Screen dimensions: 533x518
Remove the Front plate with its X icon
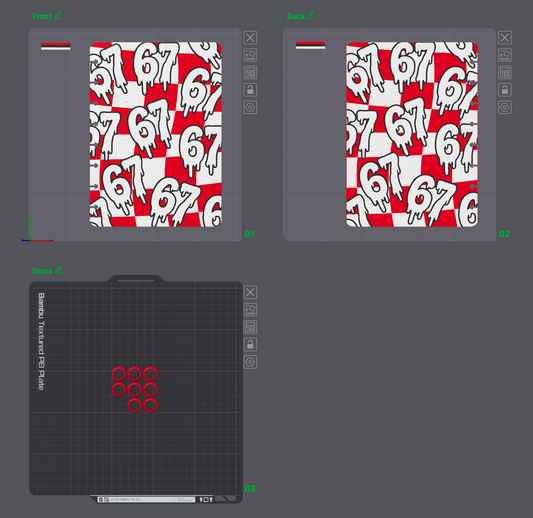pos(250,37)
